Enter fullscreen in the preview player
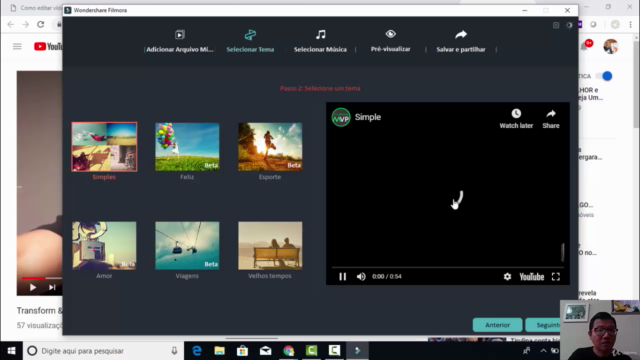This screenshot has height=360, width=640. pyautogui.click(x=556, y=277)
